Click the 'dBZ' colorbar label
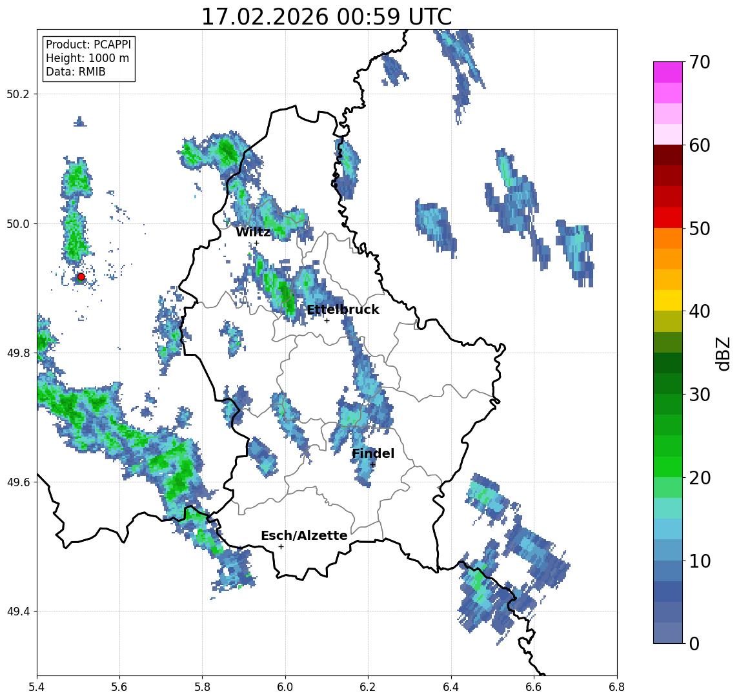The image size is (739, 700). pos(722,354)
